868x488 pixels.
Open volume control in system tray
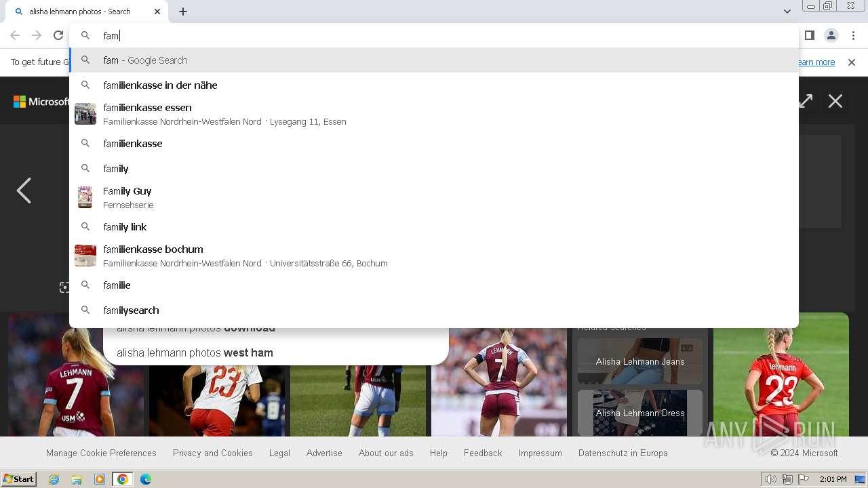[x=771, y=479]
